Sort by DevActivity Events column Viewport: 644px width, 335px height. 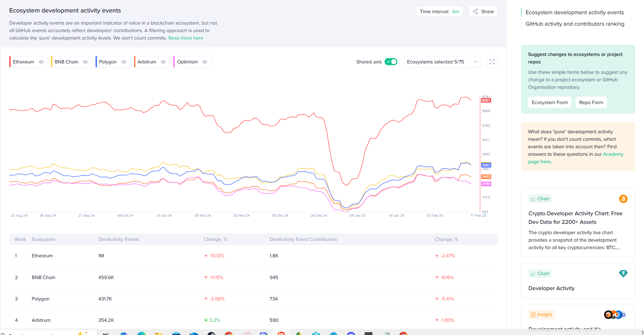point(119,239)
